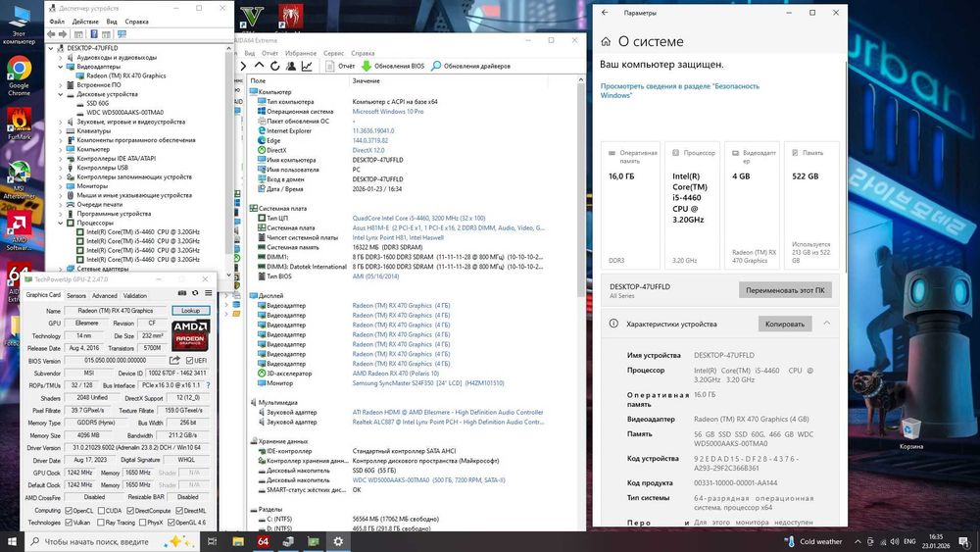Open Корзина recycle bin icon

(911, 433)
